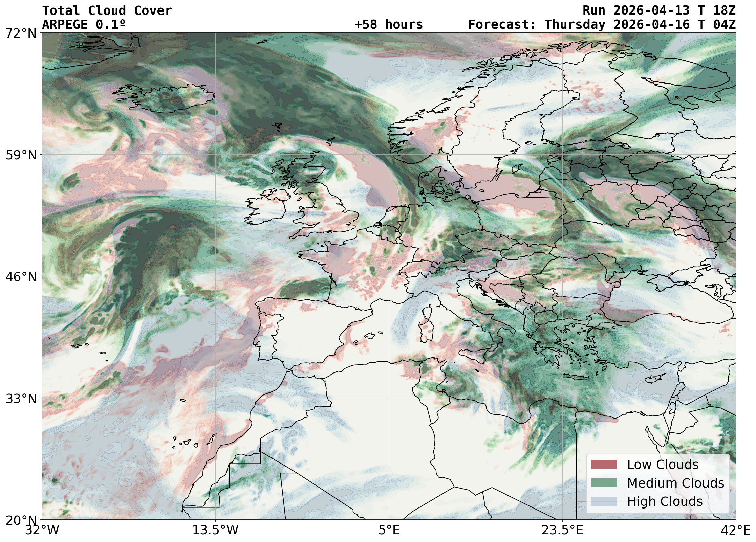Click the 5°E longitude axis label

[x=389, y=530]
